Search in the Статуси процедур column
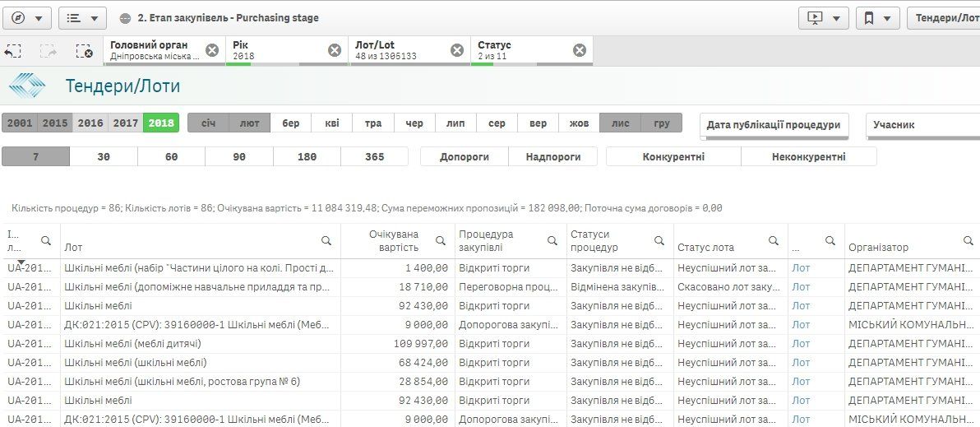The height and width of the screenshot is (427, 980). click(x=659, y=241)
